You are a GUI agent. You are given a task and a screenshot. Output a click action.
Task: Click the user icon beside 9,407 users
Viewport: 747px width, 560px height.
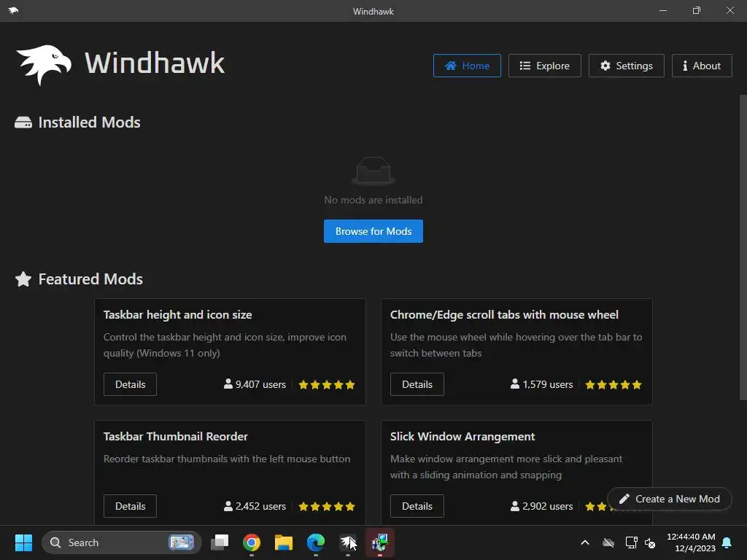pos(228,384)
